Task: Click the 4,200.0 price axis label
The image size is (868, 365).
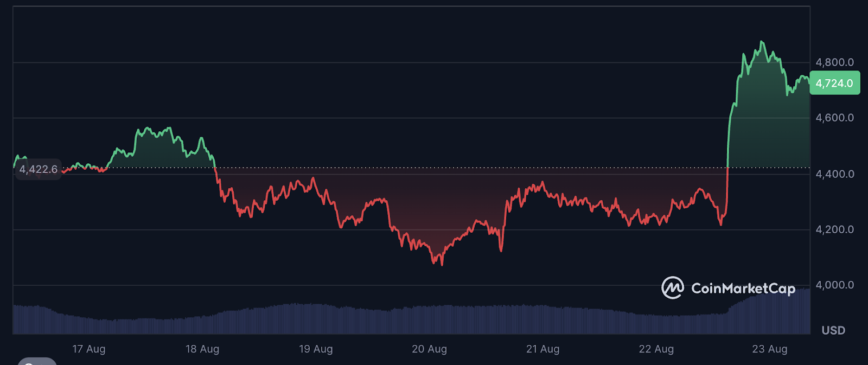Action: tap(834, 229)
